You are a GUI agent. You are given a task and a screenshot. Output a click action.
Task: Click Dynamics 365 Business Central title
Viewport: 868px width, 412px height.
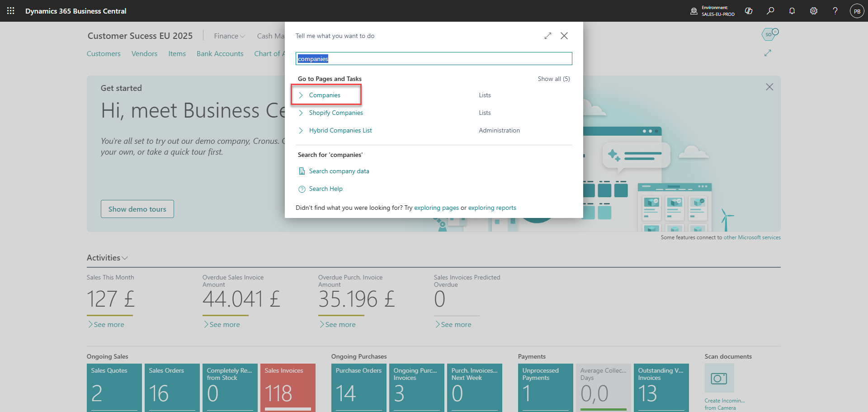(x=76, y=11)
